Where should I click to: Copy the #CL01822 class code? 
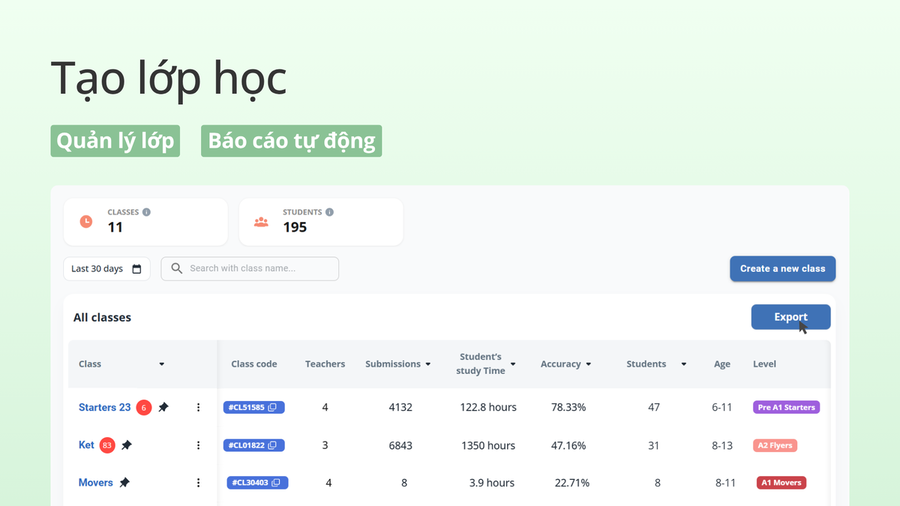click(x=273, y=445)
